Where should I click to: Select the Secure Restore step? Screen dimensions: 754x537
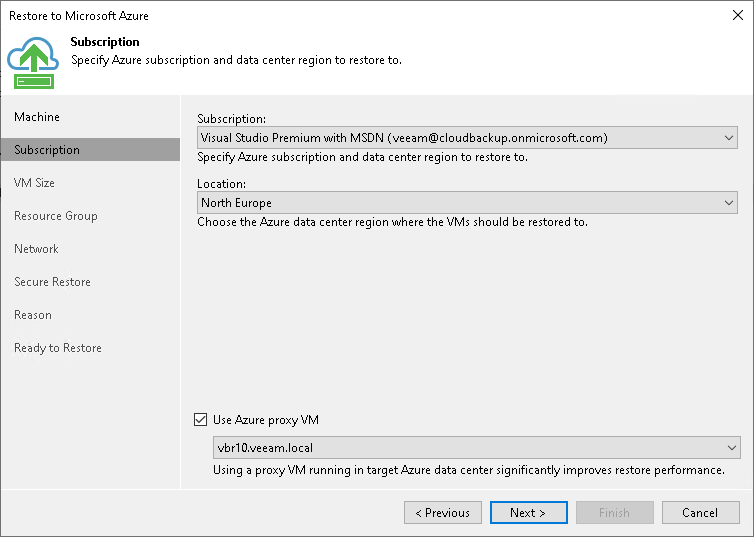pyautogui.click(x=52, y=282)
